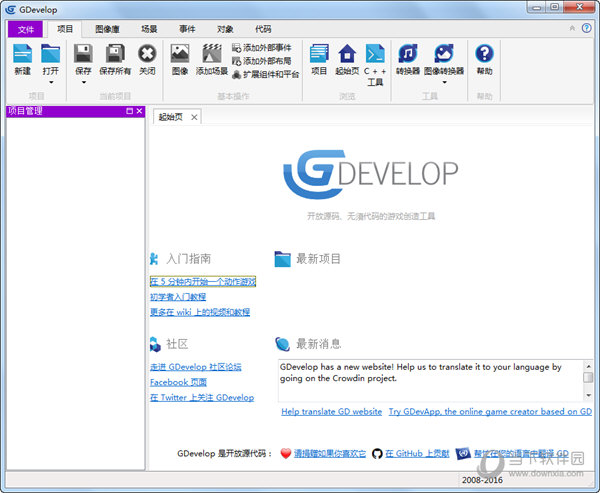Click the 项目 browse icon in the ribbon
The height and width of the screenshot is (493, 600).
pyautogui.click(x=319, y=53)
